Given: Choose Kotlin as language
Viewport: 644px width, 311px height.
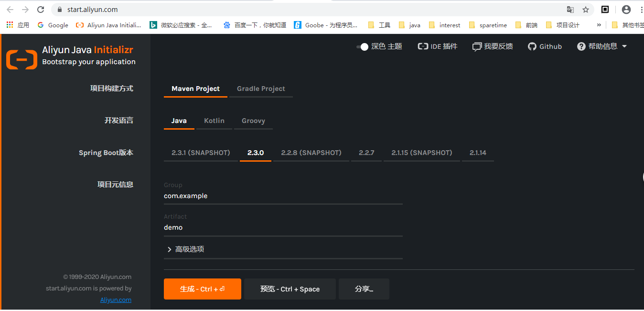Looking at the screenshot, I should 214,121.
